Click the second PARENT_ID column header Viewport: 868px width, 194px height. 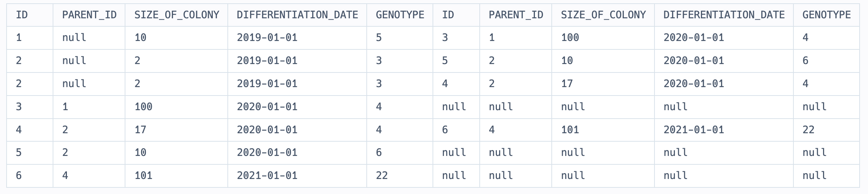coord(516,15)
